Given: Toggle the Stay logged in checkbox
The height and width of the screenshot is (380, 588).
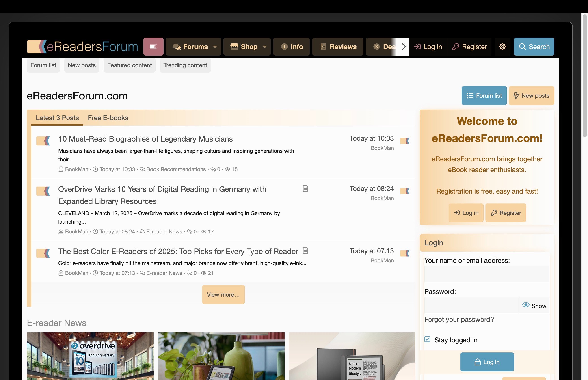Looking at the screenshot, I should (427, 339).
